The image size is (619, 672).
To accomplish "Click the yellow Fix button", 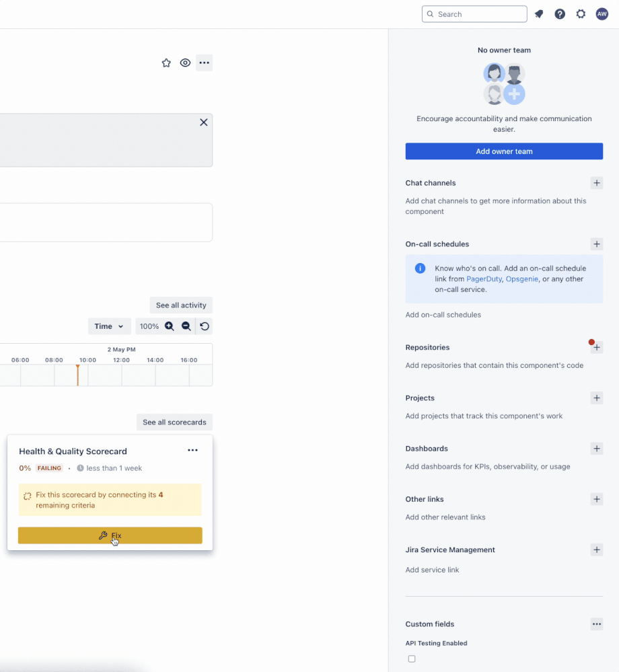I will 110,535.
